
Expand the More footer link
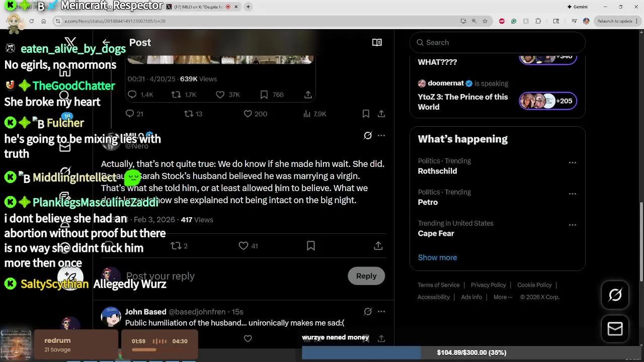click(503, 297)
